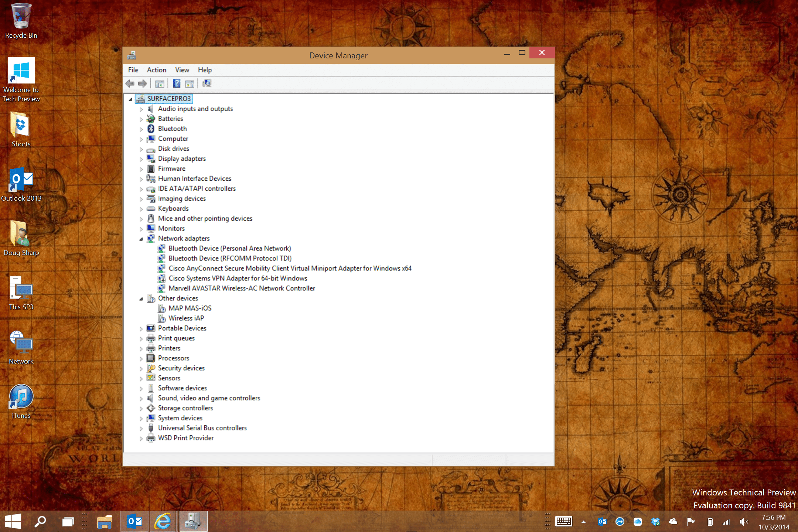Select Bluetooth Device (Personal Area Network)
Screen dimensions: 798x532
pyautogui.click(x=230, y=248)
